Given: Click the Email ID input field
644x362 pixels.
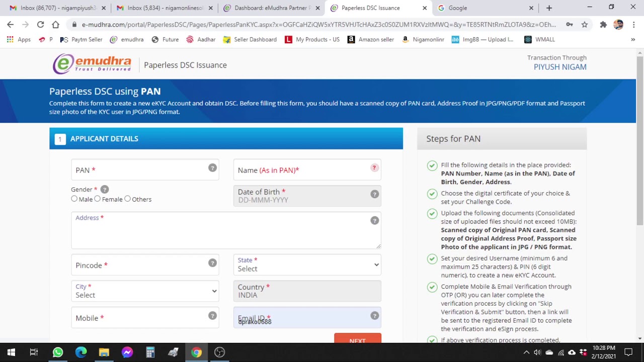Looking at the screenshot, I should [x=307, y=318].
